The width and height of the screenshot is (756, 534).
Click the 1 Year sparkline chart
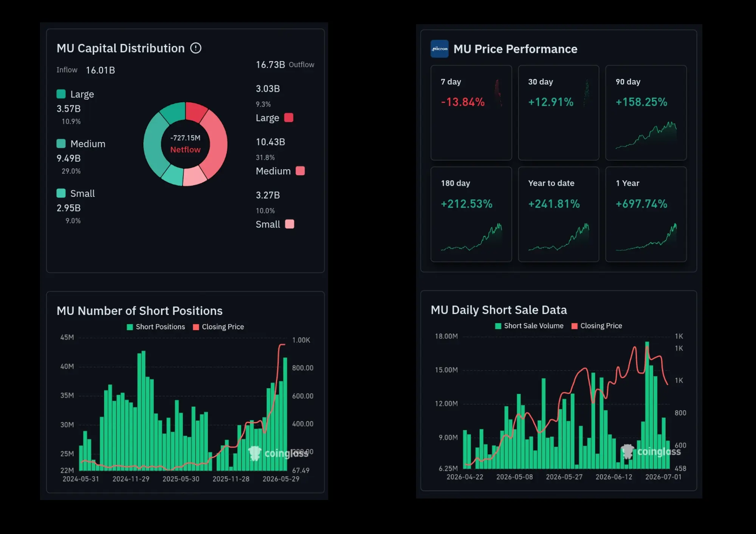646,237
